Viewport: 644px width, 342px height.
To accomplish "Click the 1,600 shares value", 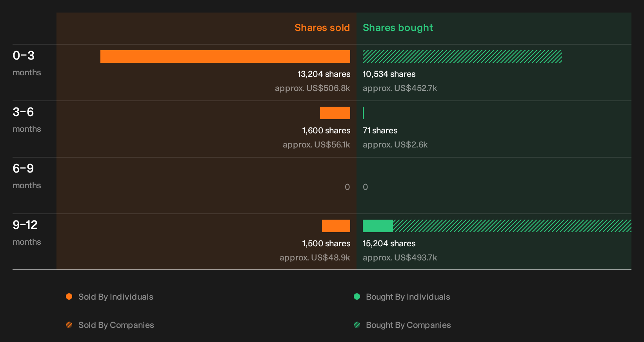I will pos(326,131).
